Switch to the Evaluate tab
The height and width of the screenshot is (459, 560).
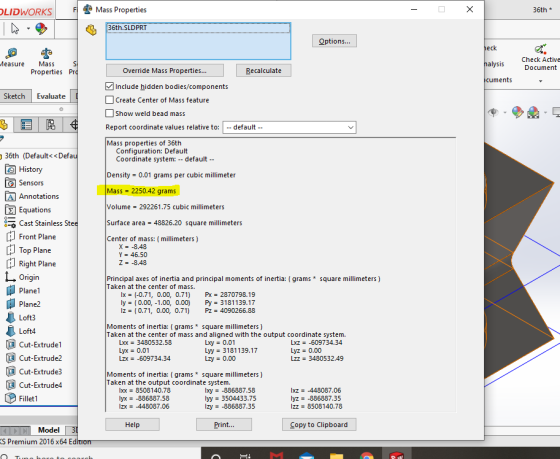(51, 96)
